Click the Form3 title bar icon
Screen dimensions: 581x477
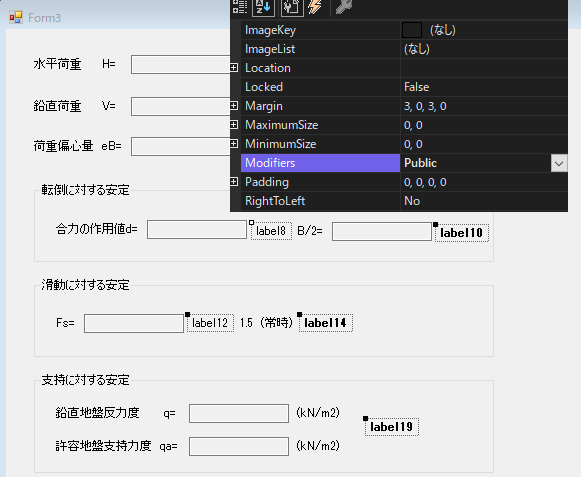[16, 17]
